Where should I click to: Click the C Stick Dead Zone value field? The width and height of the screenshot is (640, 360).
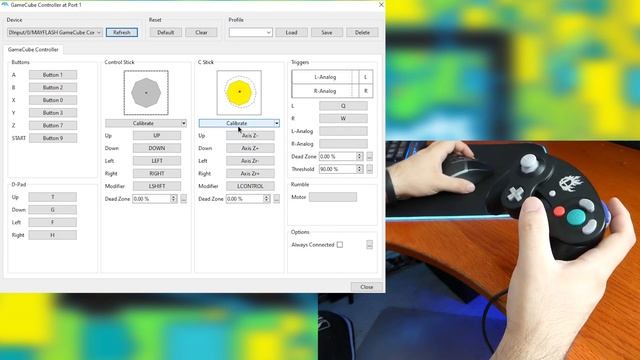point(244,199)
